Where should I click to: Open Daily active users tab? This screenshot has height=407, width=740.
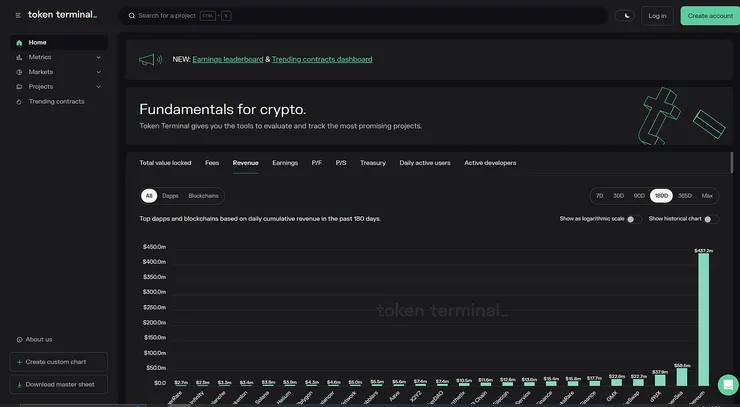tap(425, 163)
